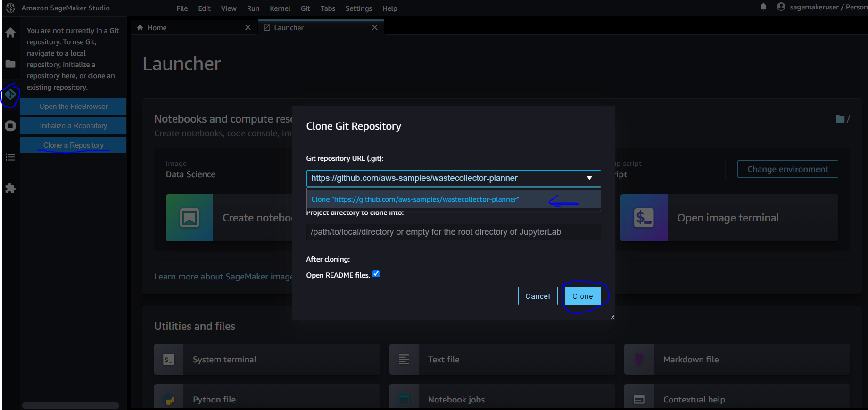Click the Python file icon
This screenshot has height=410, width=868.
[x=169, y=400]
